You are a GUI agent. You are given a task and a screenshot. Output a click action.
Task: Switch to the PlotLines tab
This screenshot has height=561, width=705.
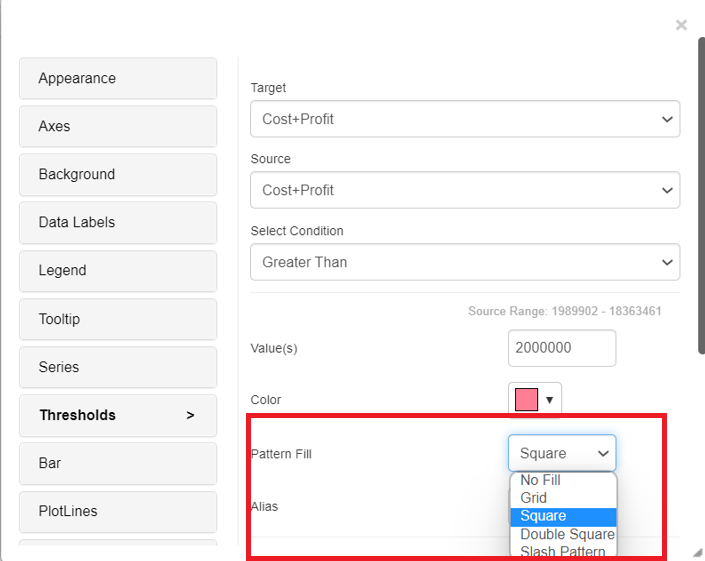pos(118,511)
